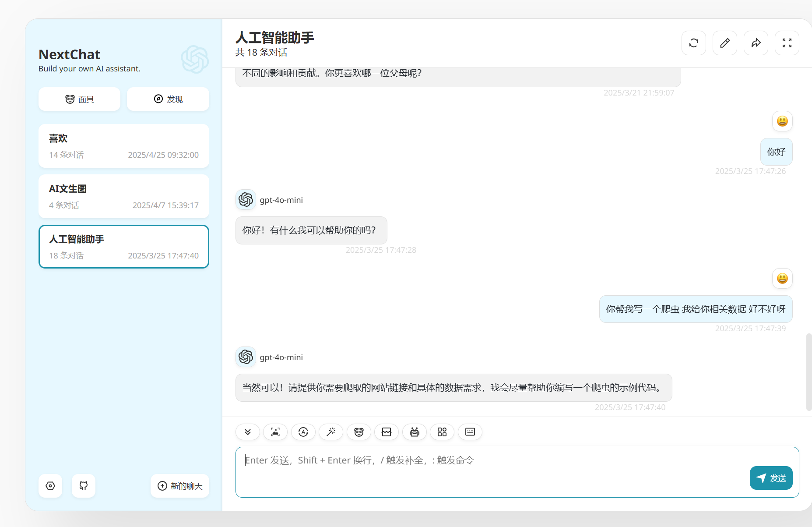Image resolution: width=812 pixels, height=527 pixels.
Task: Open the 发现 discovery panel
Action: pos(168,99)
